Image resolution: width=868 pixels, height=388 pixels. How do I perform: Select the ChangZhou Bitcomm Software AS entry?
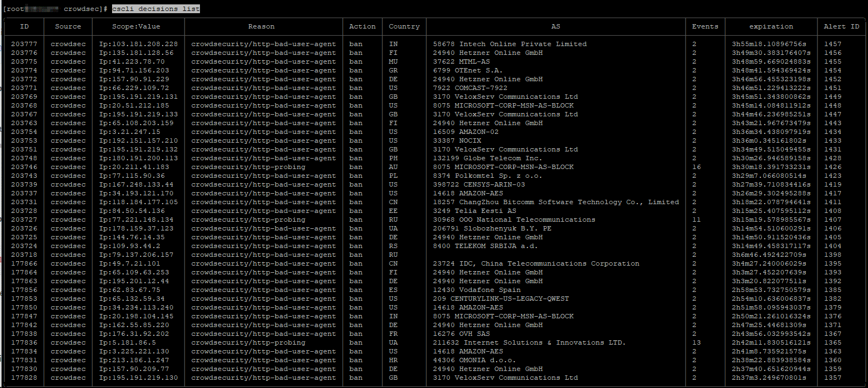pos(555,202)
